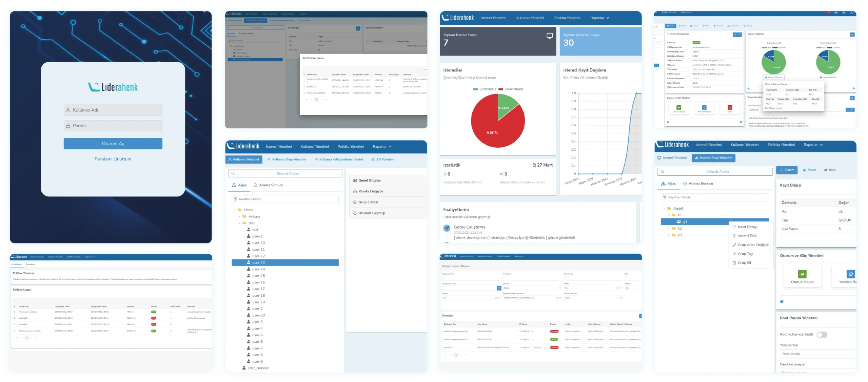This screenshot has height=382, width=868.
Task: Collapse the Users tree node
Action: pos(235,210)
